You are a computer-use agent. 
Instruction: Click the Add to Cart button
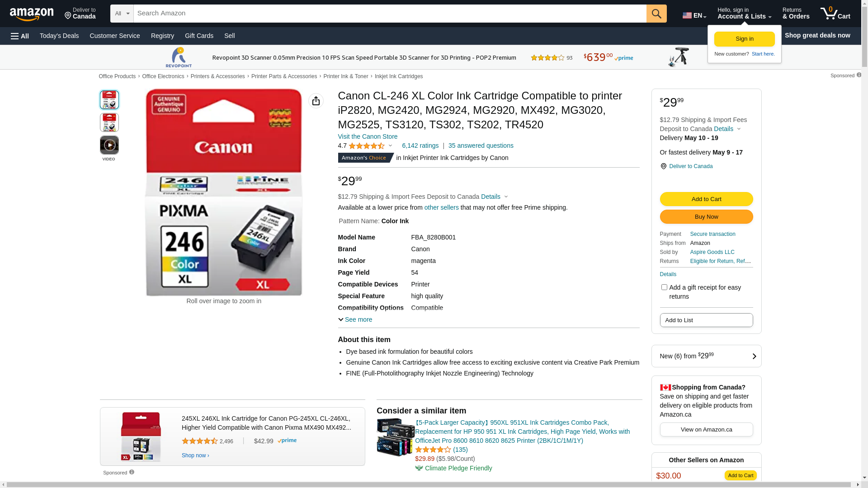point(706,199)
